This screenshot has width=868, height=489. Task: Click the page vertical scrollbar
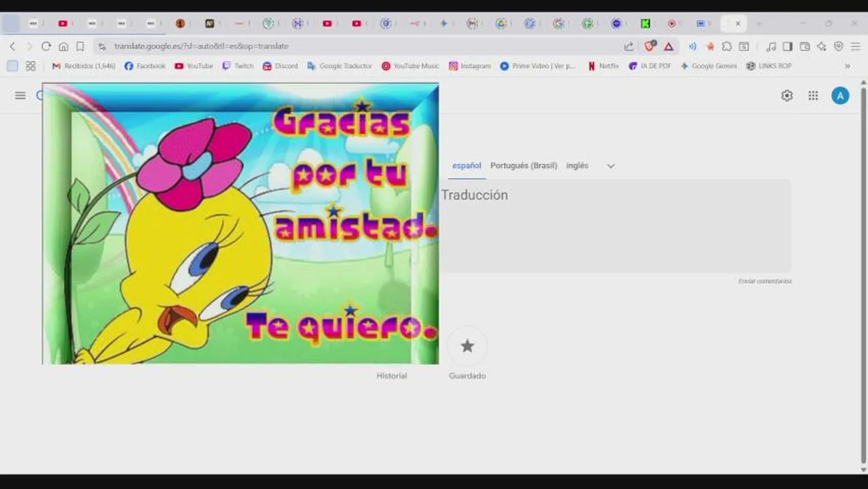pos(863,275)
